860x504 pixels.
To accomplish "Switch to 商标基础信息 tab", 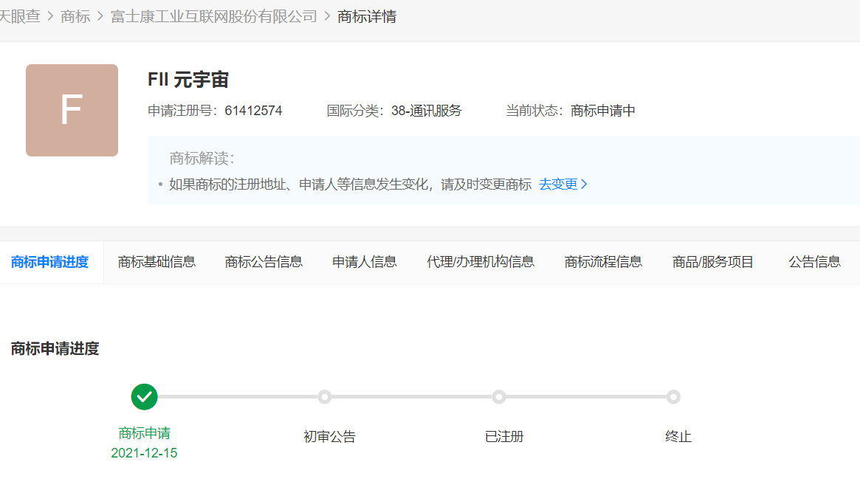I will click(156, 262).
